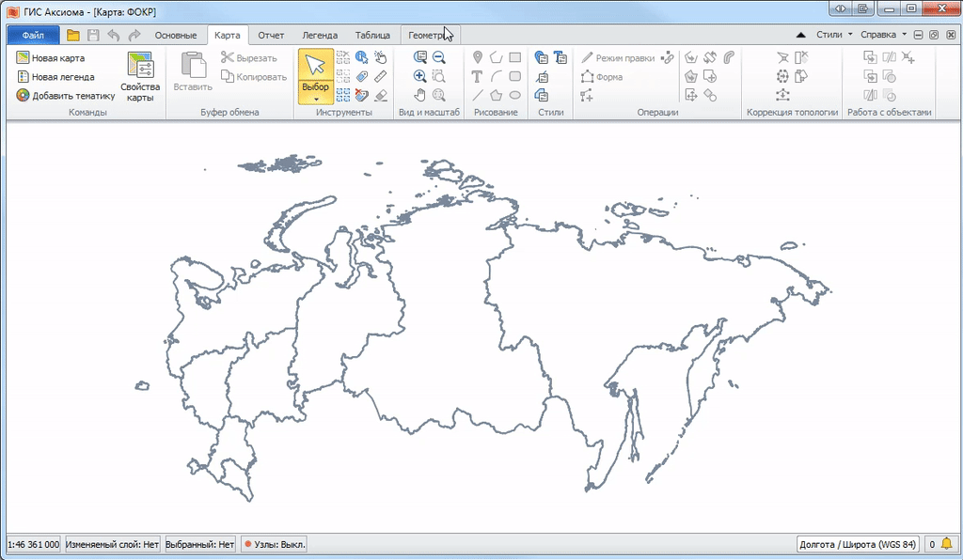Select the zoom out magnifier tool

click(439, 57)
